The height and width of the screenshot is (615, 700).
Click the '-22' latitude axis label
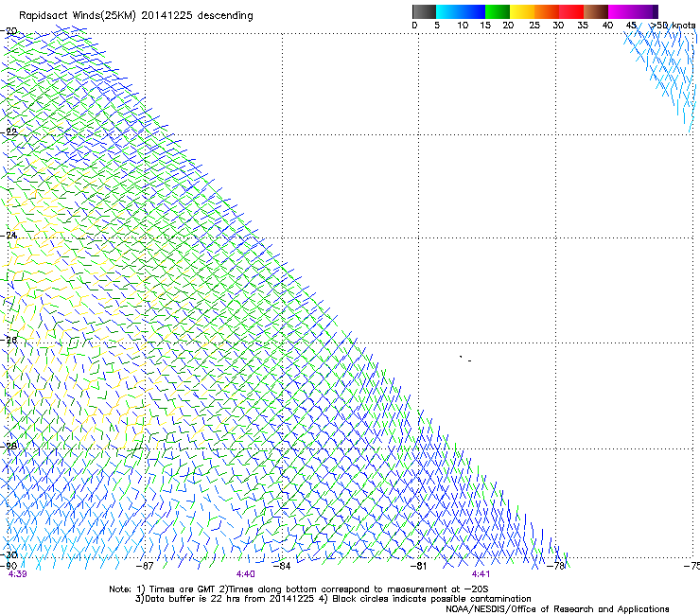click(x=9, y=132)
